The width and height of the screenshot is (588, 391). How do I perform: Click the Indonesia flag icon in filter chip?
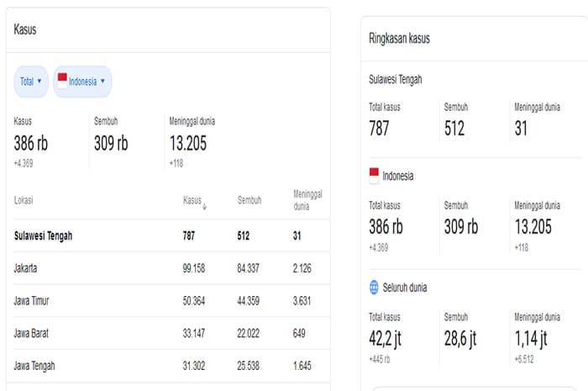point(62,81)
